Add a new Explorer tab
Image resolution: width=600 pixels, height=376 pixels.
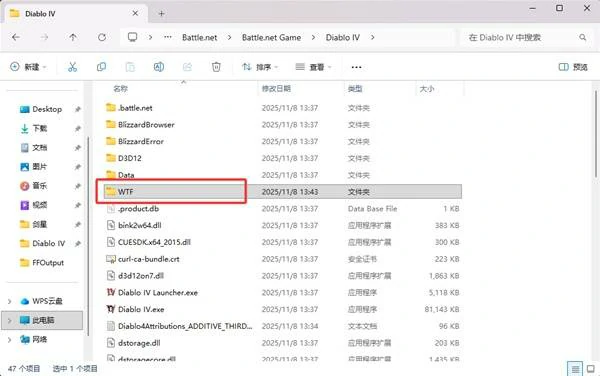[x=161, y=14]
